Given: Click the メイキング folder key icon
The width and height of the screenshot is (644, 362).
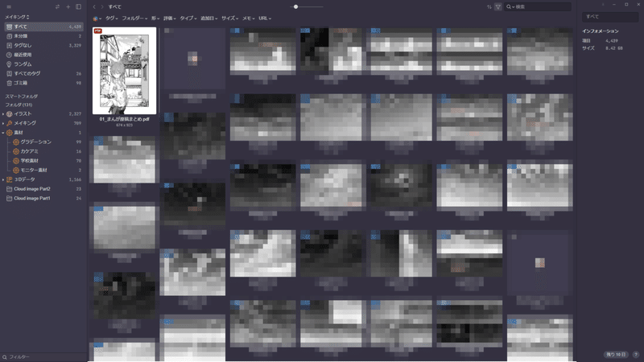Looking at the screenshot, I should coord(9,124).
